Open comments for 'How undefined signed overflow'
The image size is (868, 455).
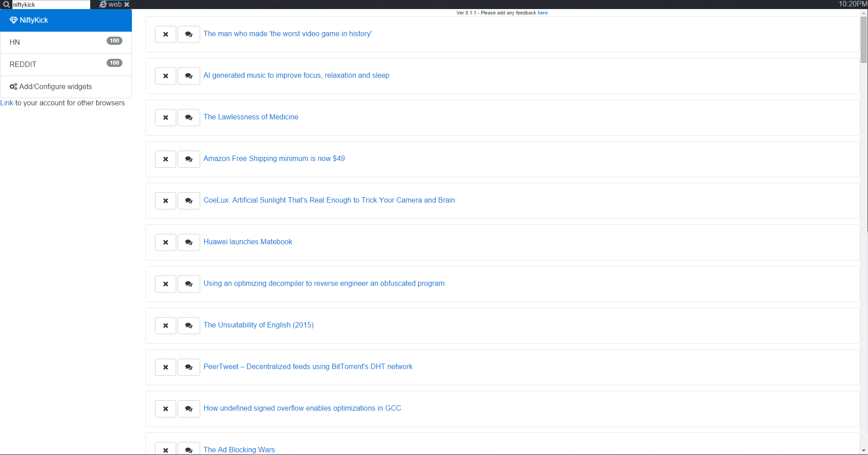(189, 409)
